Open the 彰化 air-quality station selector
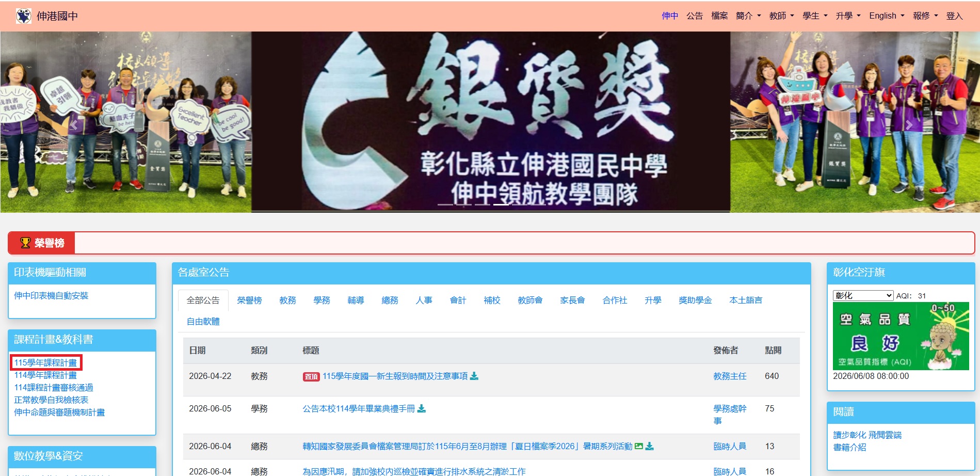Viewport: 980px width, 476px height. (x=863, y=296)
